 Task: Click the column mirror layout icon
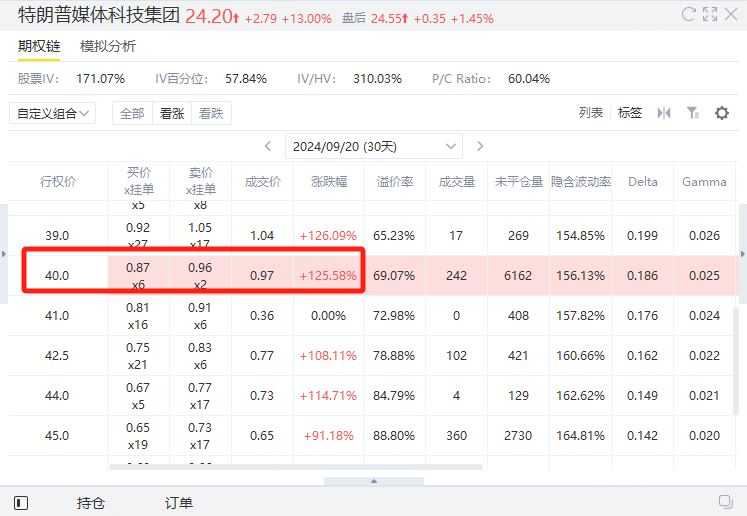pyautogui.click(x=664, y=113)
